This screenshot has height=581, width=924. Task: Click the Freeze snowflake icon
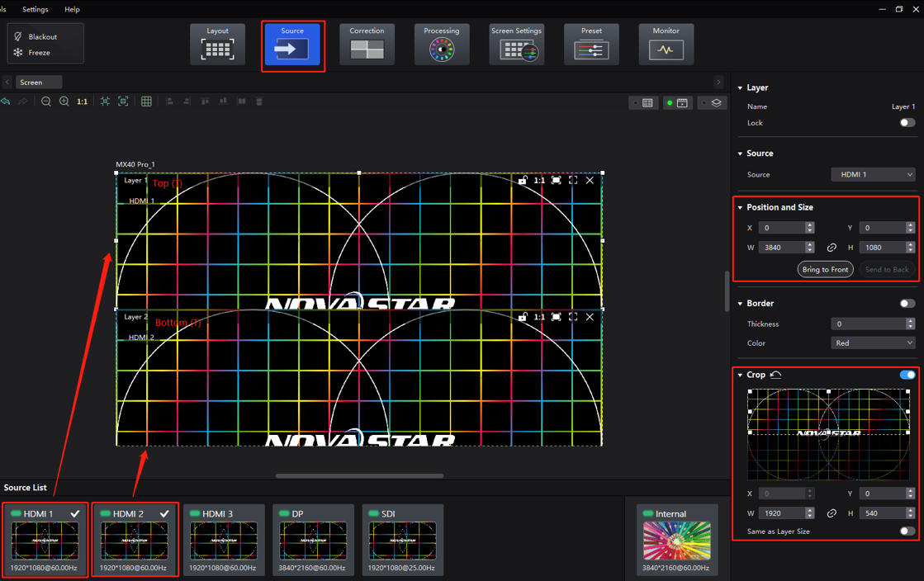[17, 53]
